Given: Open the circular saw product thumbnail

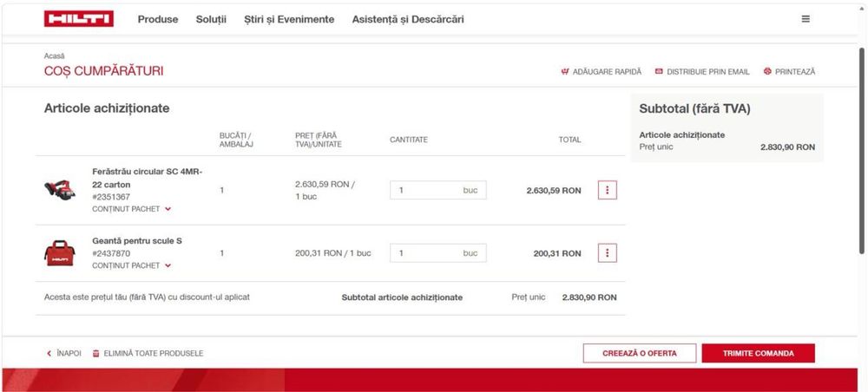Looking at the screenshot, I should coord(60,190).
